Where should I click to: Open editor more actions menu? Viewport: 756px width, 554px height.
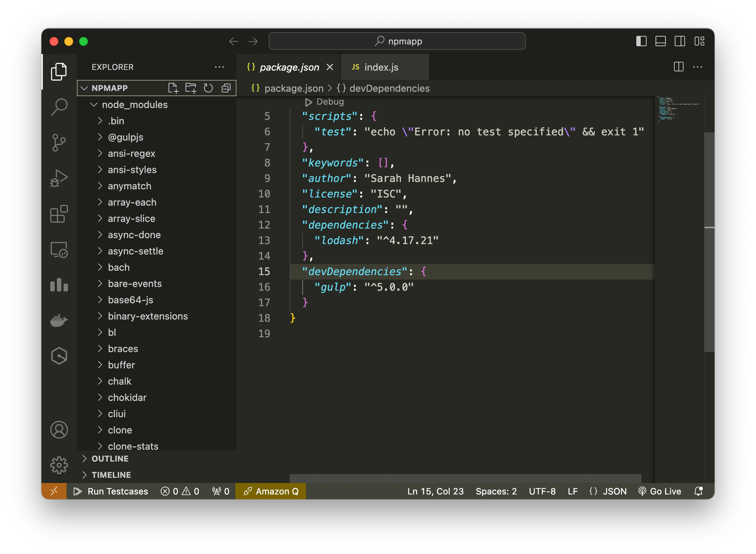point(698,67)
